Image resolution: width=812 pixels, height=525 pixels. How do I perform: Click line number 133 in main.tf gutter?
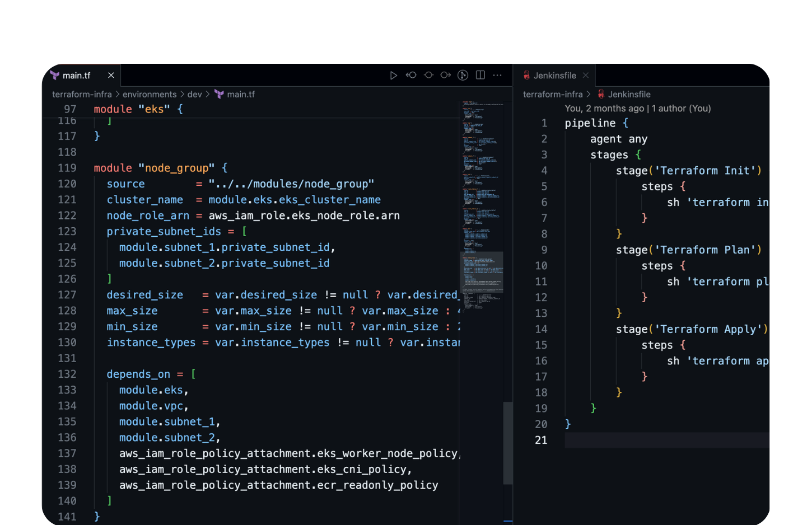67,390
